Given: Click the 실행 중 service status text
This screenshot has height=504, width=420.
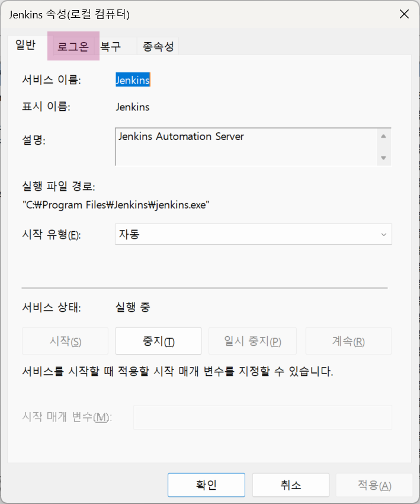Looking at the screenshot, I should [133, 307].
